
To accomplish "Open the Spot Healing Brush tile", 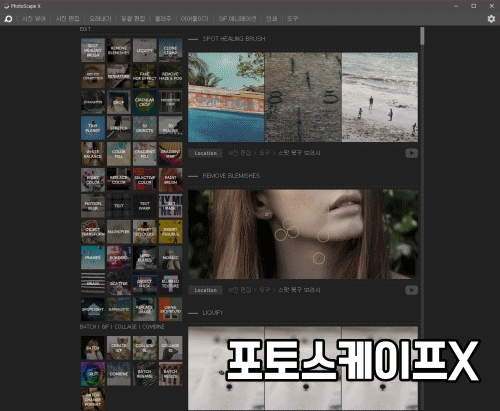I will (93, 50).
